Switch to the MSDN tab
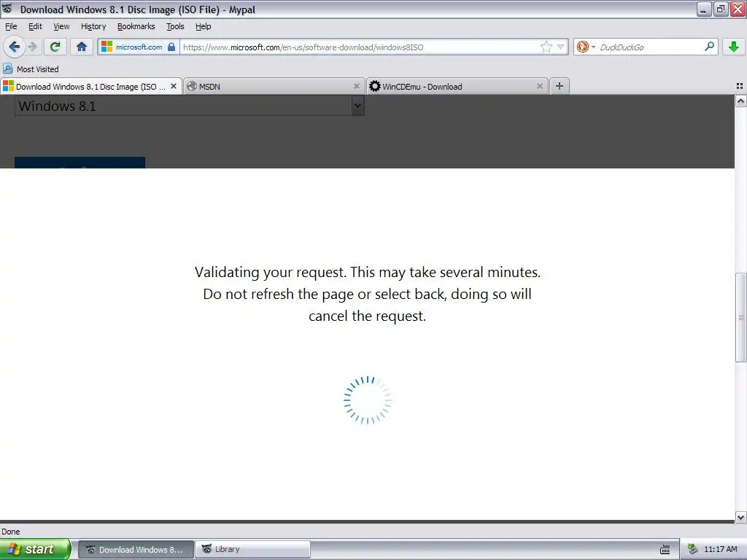The height and width of the screenshot is (560, 747). pyautogui.click(x=273, y=86)
